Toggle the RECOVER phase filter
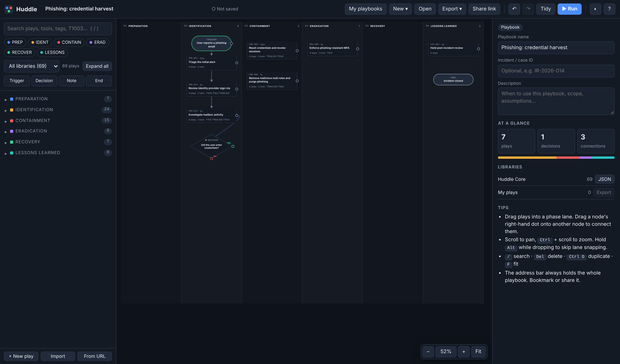Image resolution: width=620 pixels, height=364 pixels. pyautogui.click(x=19, y=52)
